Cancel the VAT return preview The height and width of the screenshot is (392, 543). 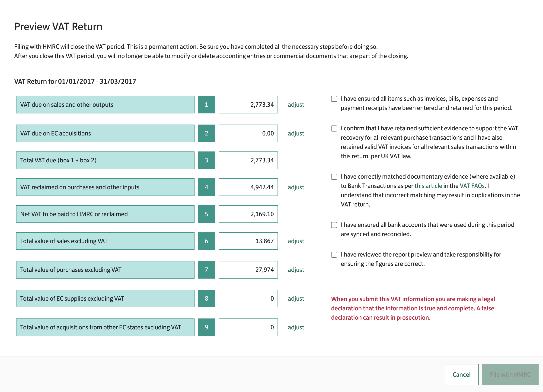click(461, 375)
